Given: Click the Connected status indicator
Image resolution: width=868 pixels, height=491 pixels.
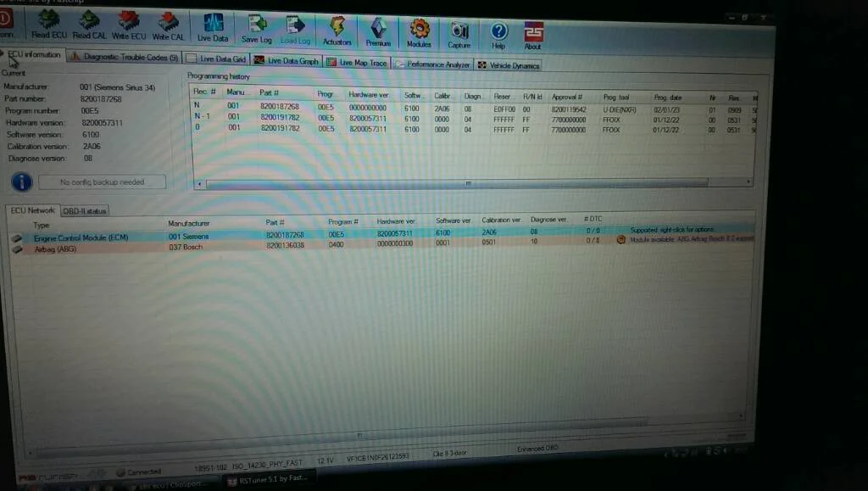Looking at the screenshot, I should (x=138, y=472).
